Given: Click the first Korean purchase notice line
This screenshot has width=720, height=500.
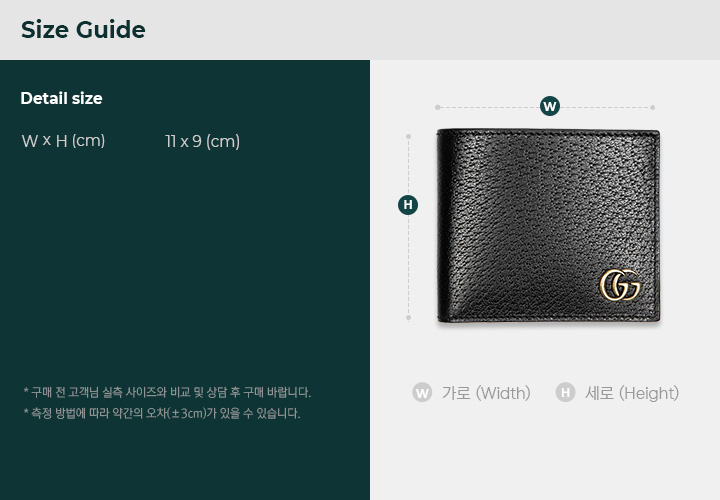Looking at the screenshot, I should (x=167, y=392).
